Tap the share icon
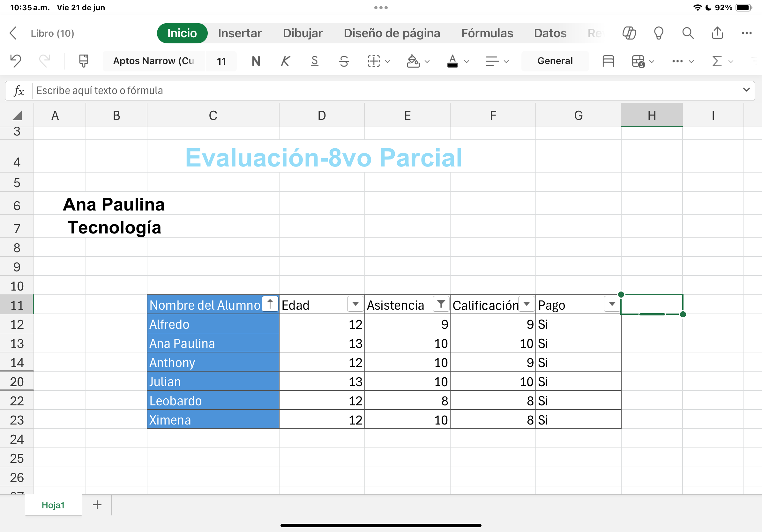The height and width of the screenshot is (532, 762). point(717,33)
